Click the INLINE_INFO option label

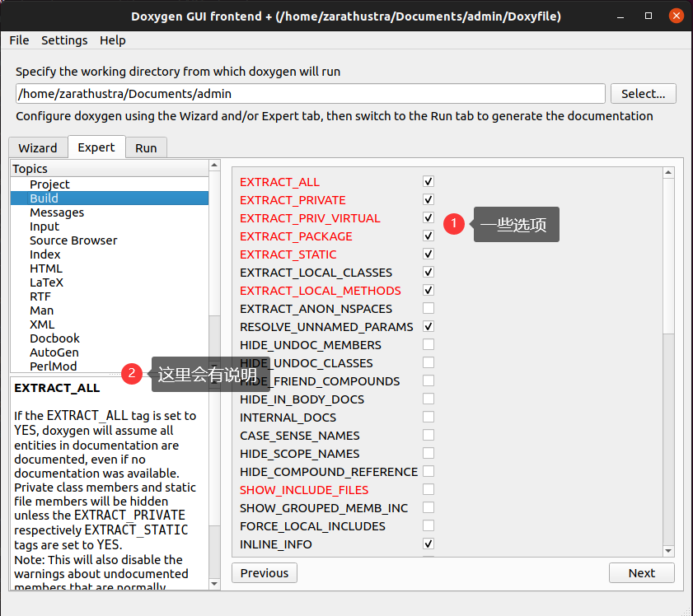click(276, 544)
